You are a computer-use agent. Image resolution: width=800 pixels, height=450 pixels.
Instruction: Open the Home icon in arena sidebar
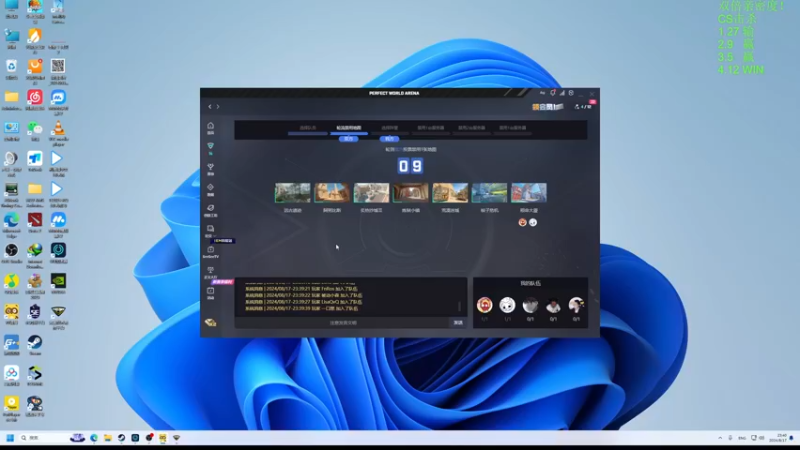210,126
